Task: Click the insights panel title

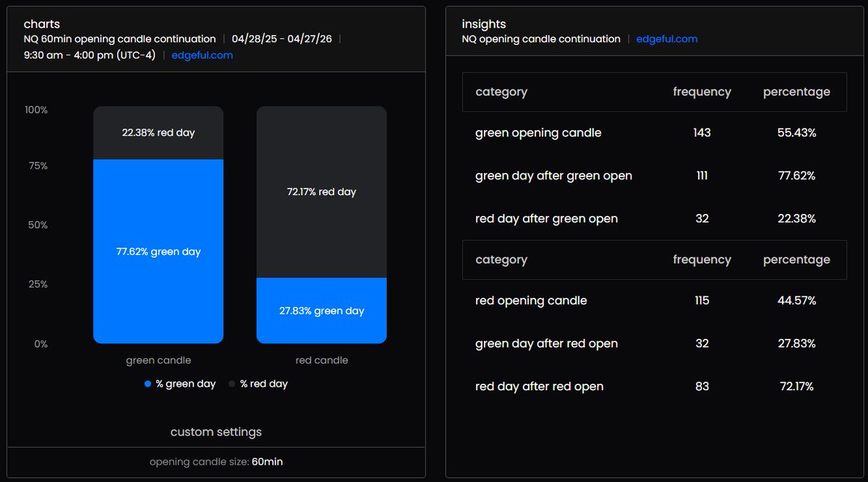Action: click(x=484, y=25)
